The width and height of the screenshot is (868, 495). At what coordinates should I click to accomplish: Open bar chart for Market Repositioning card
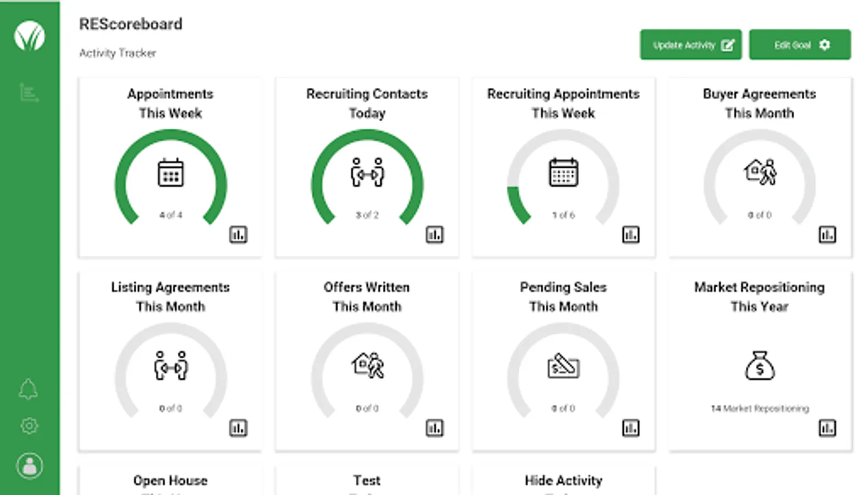[827, 428]
